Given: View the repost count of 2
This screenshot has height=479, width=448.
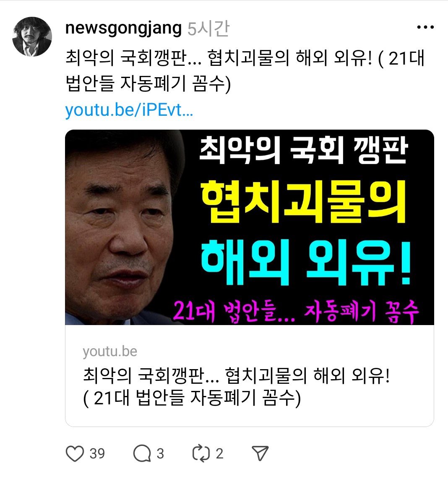Looking at the screenshot, I should (219, 454).
